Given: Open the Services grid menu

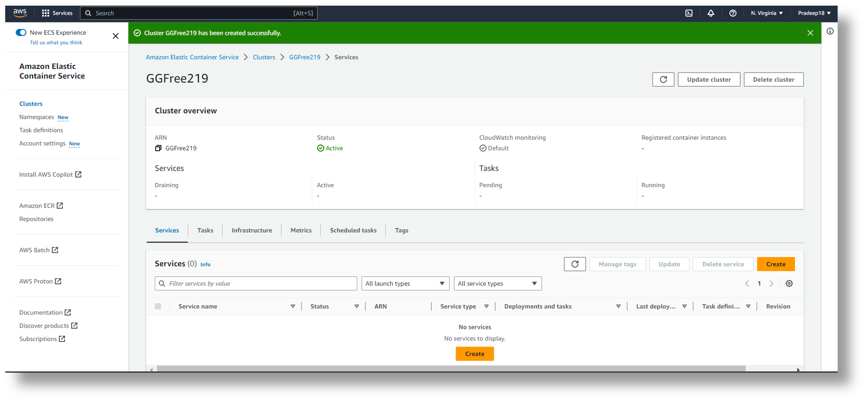Looking at the screenshot, I should pyautogui.click(x=57, y=13).
